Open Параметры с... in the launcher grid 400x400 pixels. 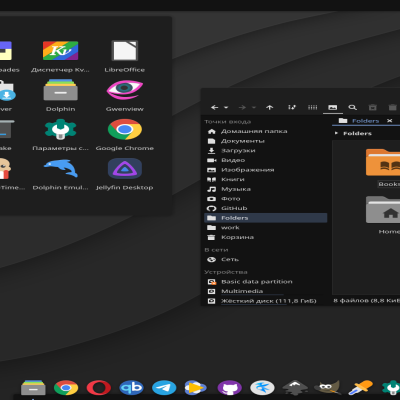tap(60, 135)
